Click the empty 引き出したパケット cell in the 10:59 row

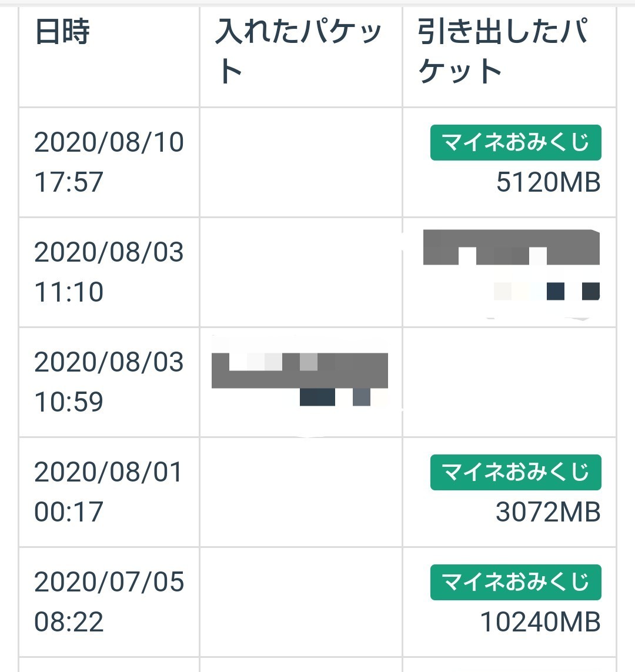509,382
